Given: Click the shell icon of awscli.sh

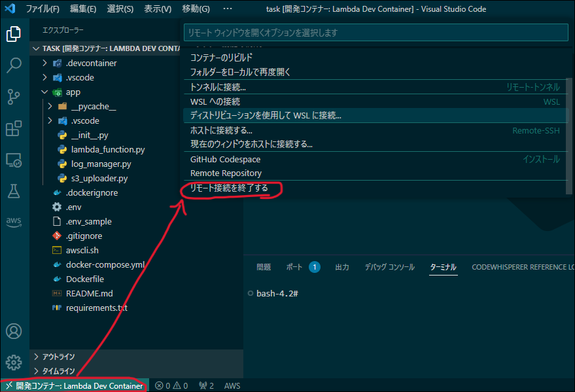Looking at the screenshot, I should [x=57, y=251].
